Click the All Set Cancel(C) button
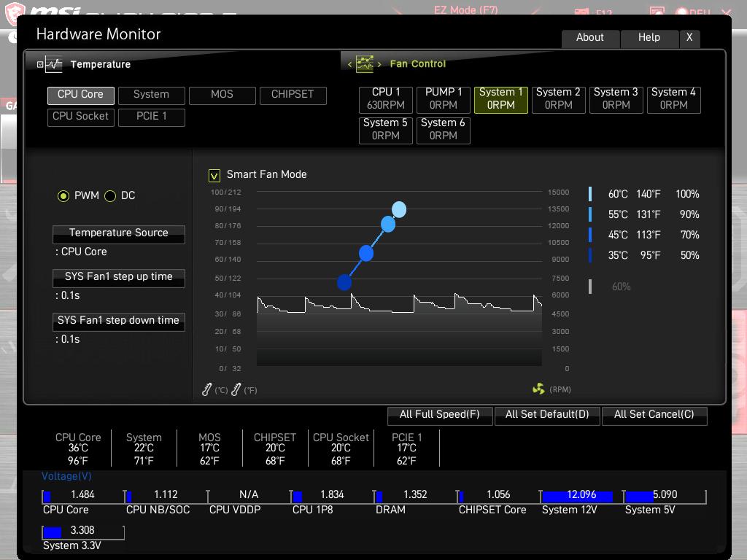 pos(654,415)
